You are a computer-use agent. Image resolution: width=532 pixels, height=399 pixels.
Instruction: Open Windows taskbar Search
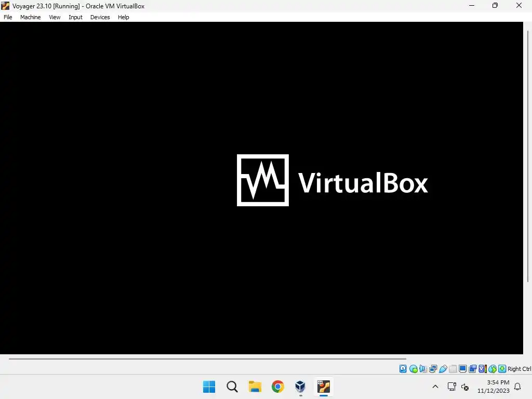point(232,387)
